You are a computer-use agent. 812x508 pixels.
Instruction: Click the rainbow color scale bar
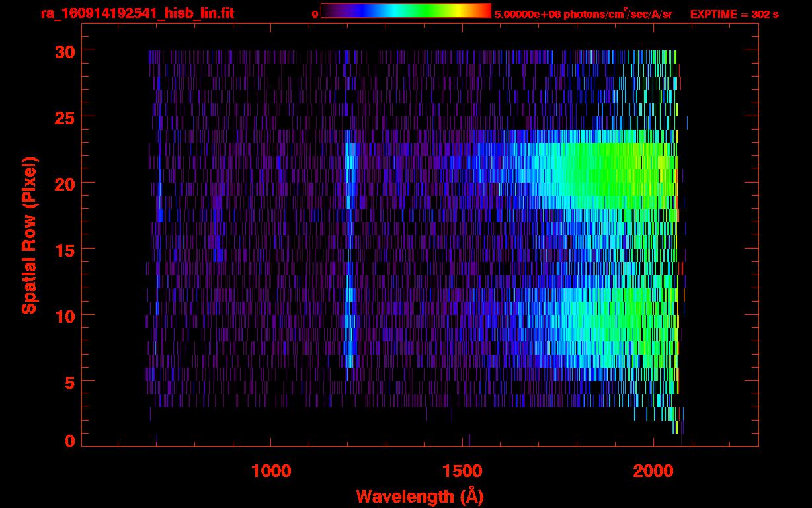[x=405, y=11]
